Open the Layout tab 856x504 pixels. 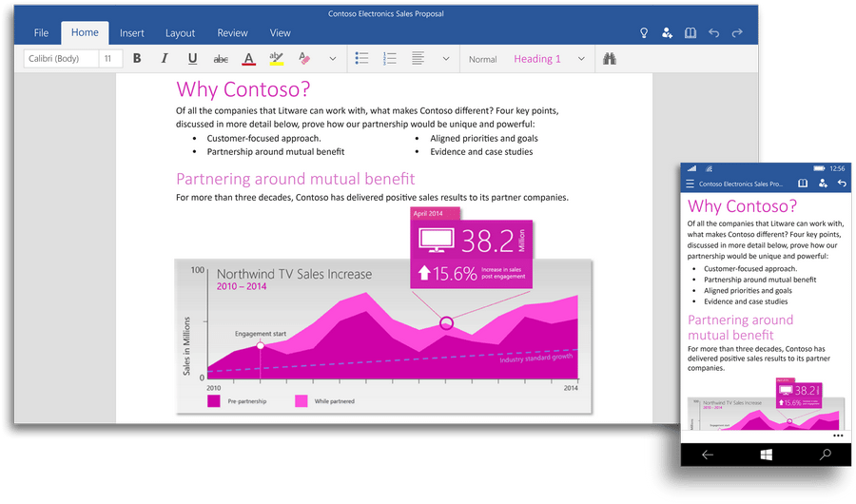coord(180,33)
